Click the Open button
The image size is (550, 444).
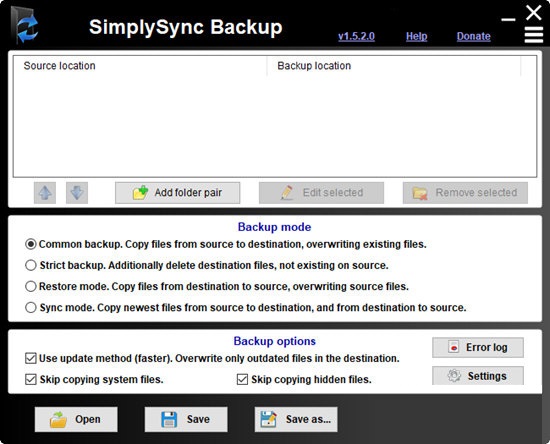click(76, 419)
